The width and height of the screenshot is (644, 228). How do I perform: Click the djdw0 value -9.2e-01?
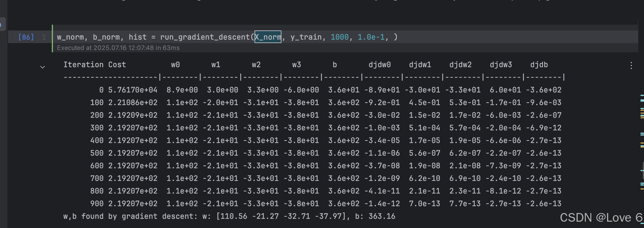(x=382, y=103)
